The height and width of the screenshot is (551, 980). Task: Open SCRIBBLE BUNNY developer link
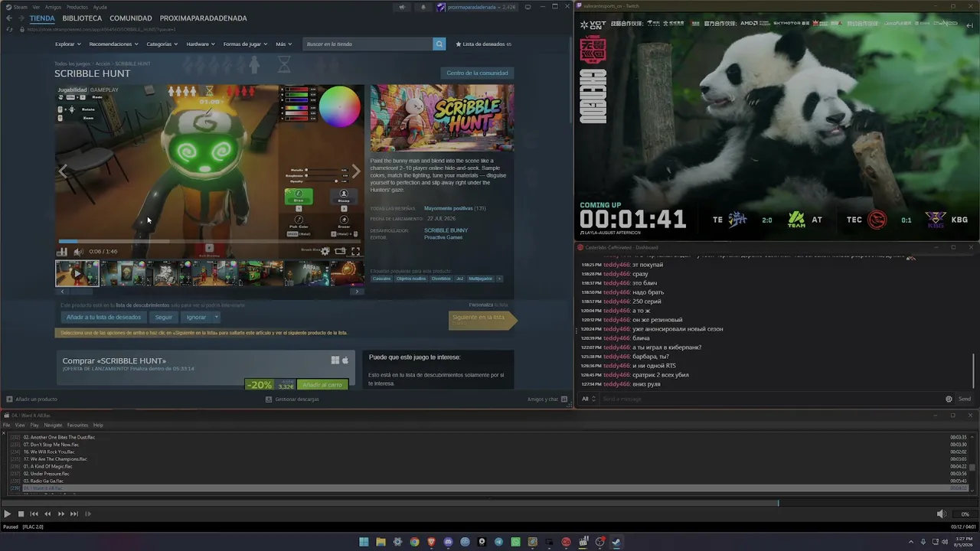pyautogui.click(x=446, y=230)
